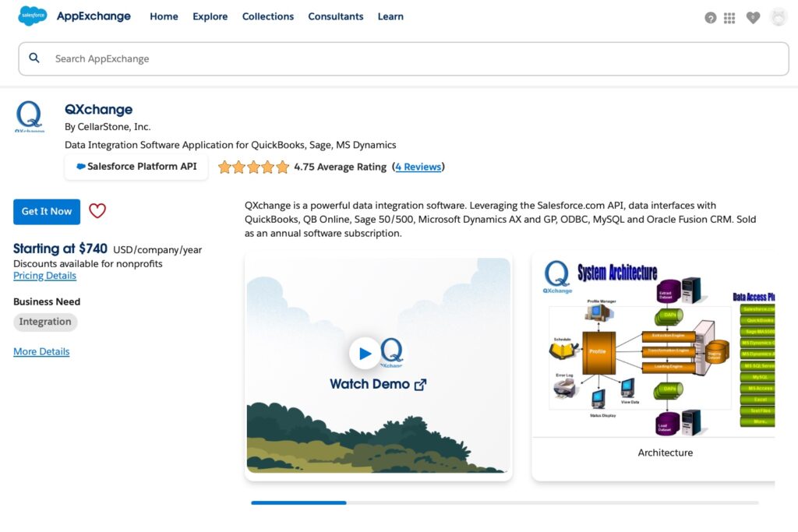Screen dimensions: 798x532
Task: Click the QXchange listing logo
Action: tap(30, 116)
